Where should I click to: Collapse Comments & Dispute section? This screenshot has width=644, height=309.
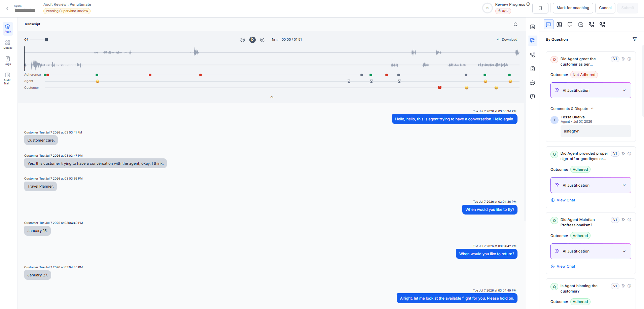572,109
